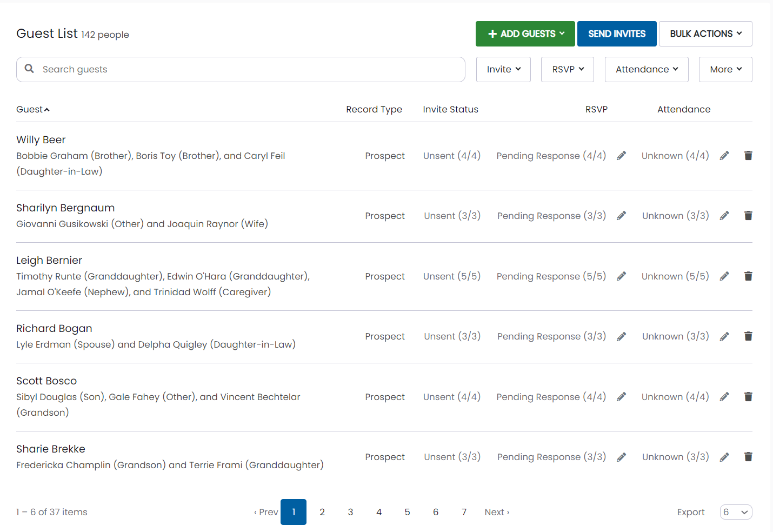Edit RSVP for Leigh Bernier
This screenshot has height=532, width=773.
coord(622,276)
